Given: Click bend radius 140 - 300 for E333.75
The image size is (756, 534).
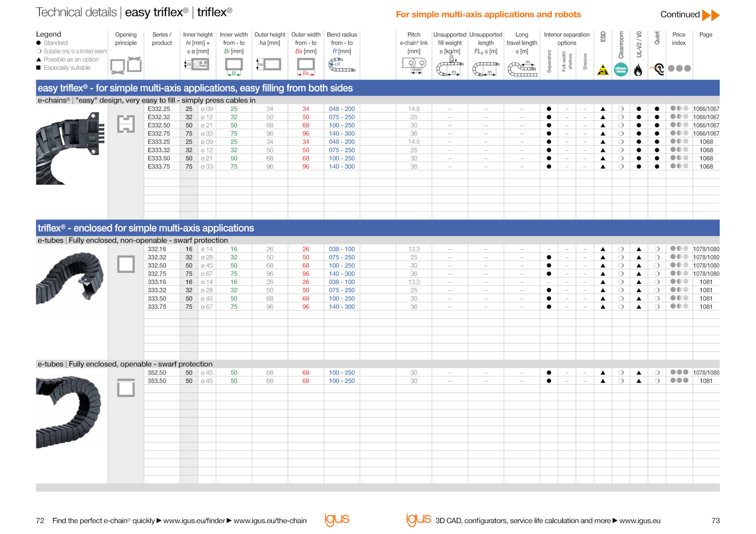Looking at the screenshot, I should 342,167.
